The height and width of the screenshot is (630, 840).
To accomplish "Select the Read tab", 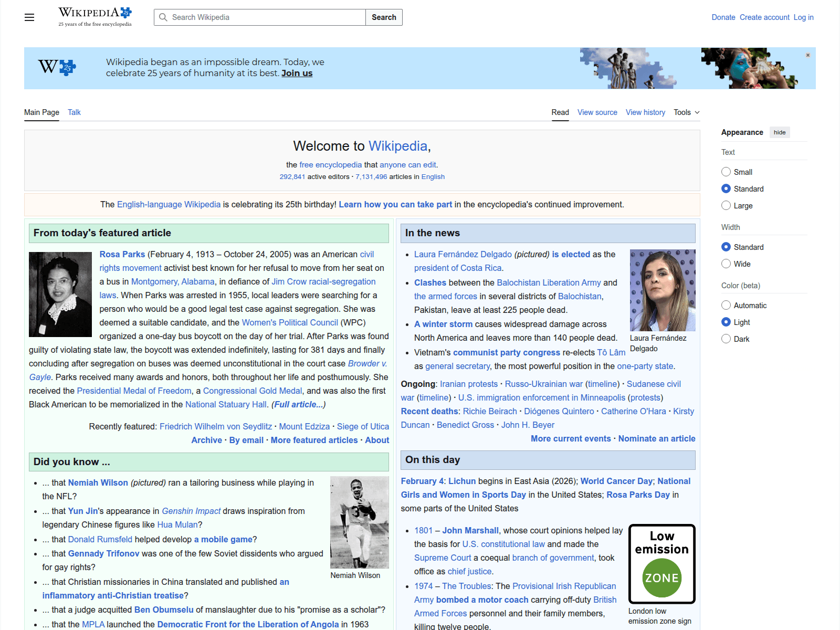I will click(560, 112).
